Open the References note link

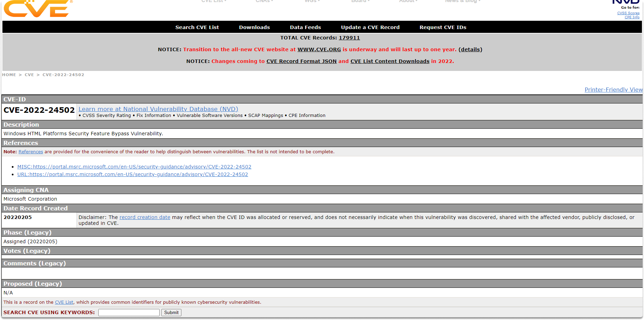click(x=31, y=152)
